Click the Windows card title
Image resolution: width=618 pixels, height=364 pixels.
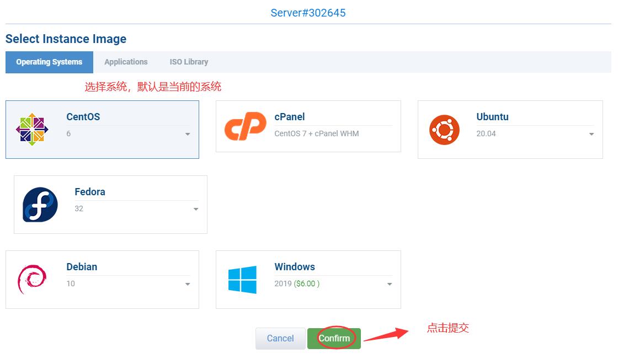[295, 267]
